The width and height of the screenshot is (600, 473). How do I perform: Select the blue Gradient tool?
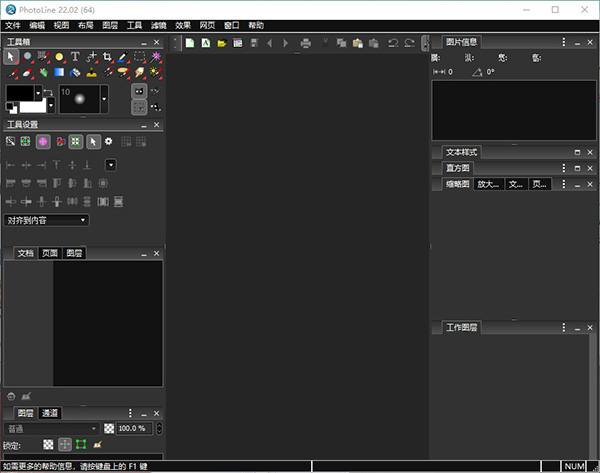pos(59,72)
